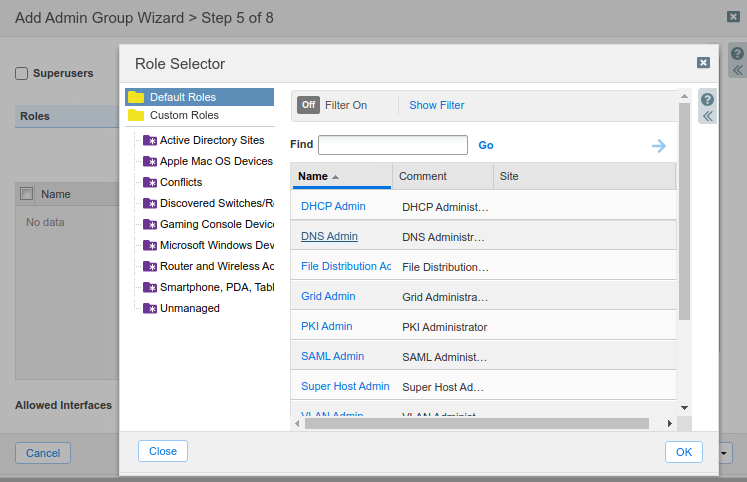The height and width of the screenshot is (482, 747).
Task: Toggle the filter Off switch
Action: (309, 105)
